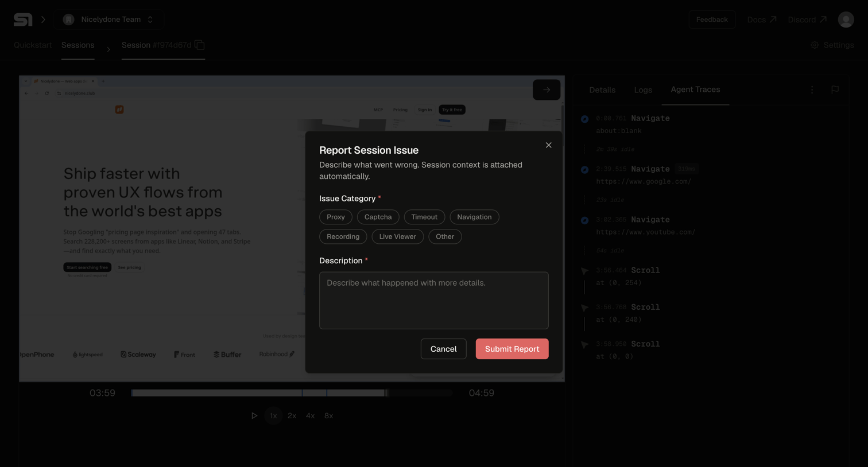Viewport: 868px width, 467px height.
Task: Click Pricing in the recorded page navbar
Action: [x=400, y=110]
